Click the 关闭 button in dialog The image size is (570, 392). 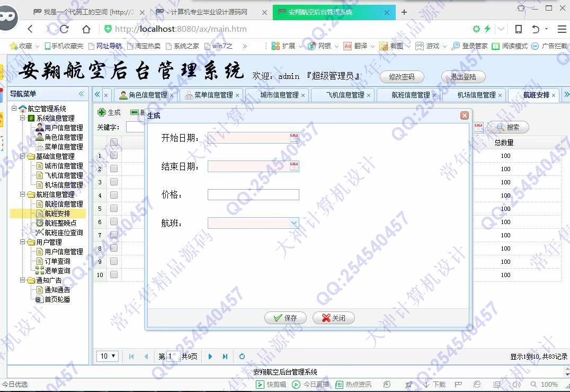333,318
